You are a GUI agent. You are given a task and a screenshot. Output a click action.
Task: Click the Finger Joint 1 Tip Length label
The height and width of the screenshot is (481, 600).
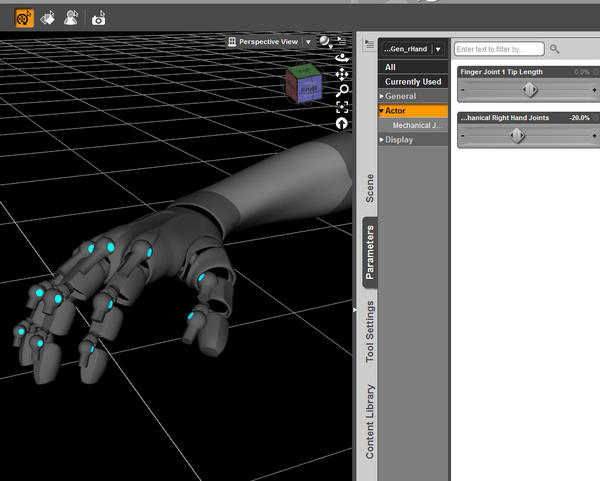pos(501,72)
